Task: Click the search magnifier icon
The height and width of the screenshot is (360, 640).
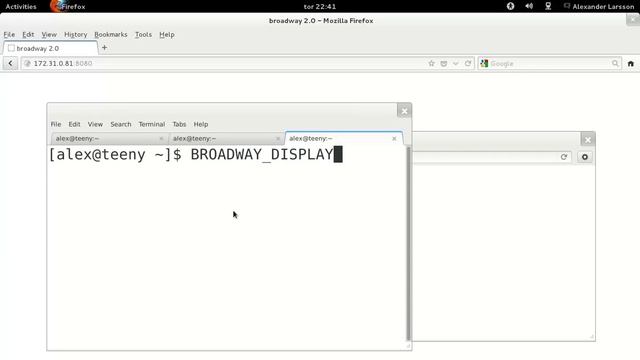Action: coord(615,63)
